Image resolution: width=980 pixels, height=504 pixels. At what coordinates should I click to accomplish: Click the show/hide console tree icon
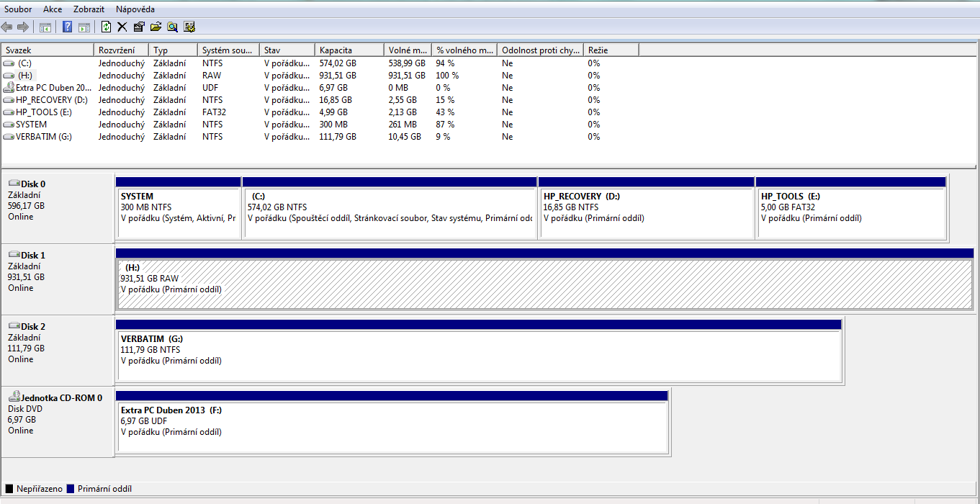tap(45, 27)
